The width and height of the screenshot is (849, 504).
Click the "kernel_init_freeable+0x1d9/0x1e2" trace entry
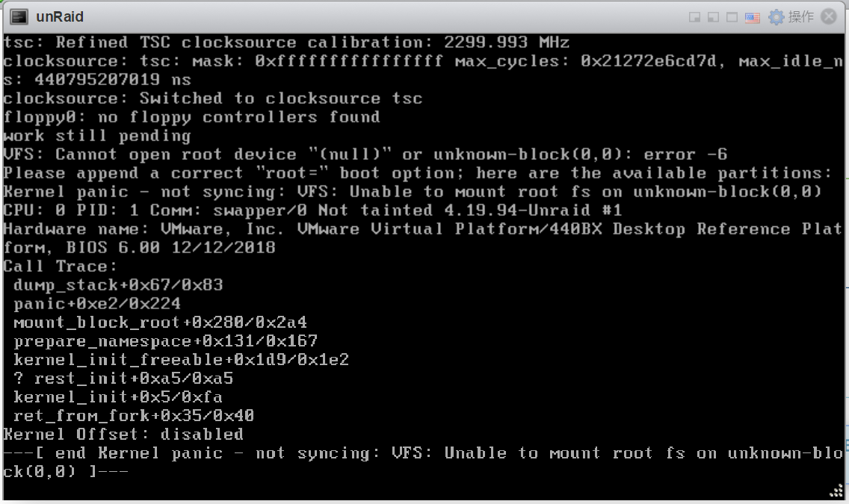[182, 360]
